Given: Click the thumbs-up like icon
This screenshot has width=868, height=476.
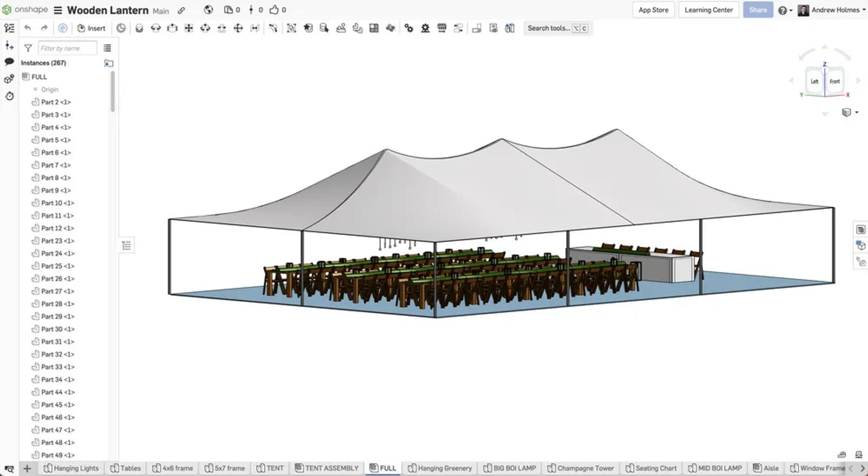Looking at the screenshot, I should click(x=275, y=10).
